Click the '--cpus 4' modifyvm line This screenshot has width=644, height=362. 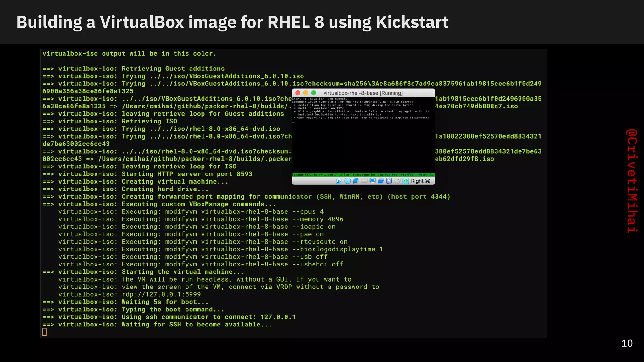[x=191, y=212]
